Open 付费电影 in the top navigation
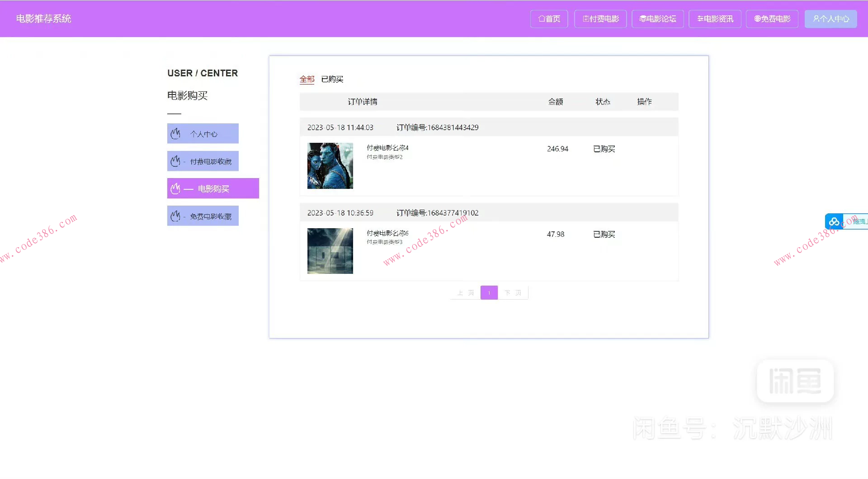Viewport: 868px width, 479px height. pos(600,19)
